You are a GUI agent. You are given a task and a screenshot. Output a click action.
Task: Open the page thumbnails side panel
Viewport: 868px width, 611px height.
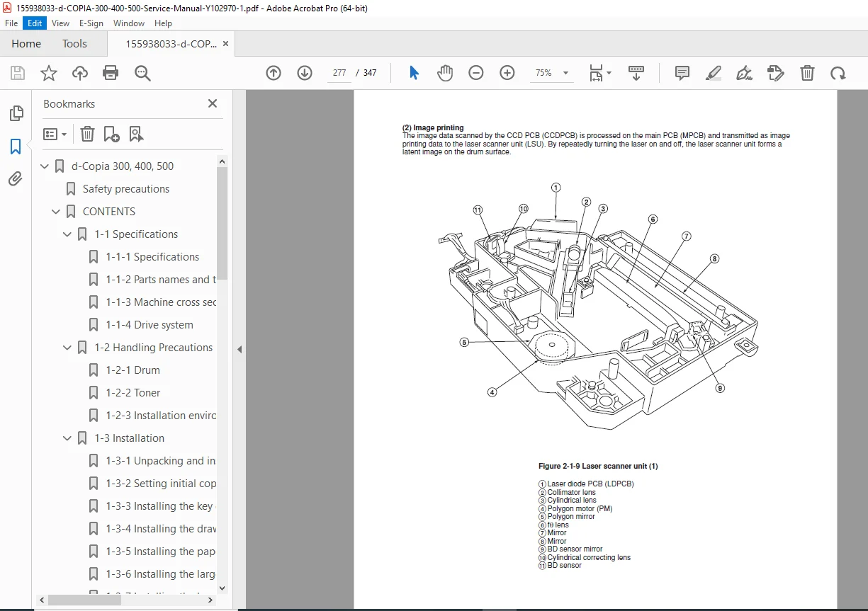tap(16, 113)
